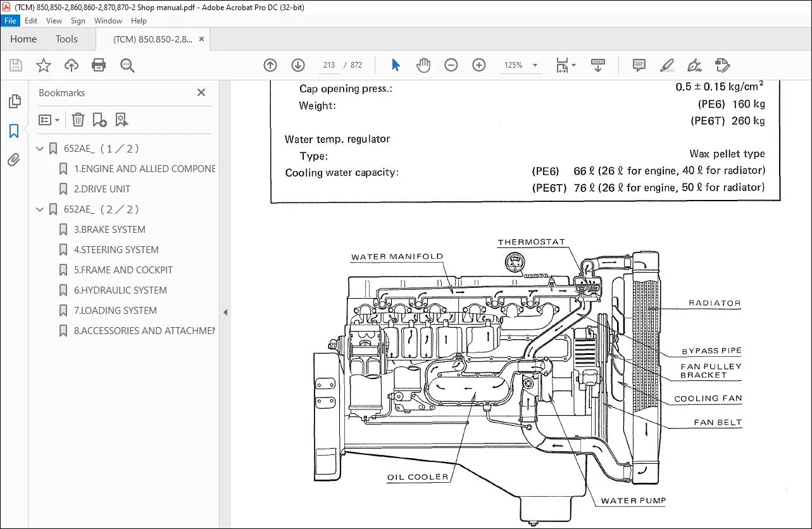
Task: Click the WATER MANIFOLD diagram label
Action: pyautogui.click(x=397, y=257)
